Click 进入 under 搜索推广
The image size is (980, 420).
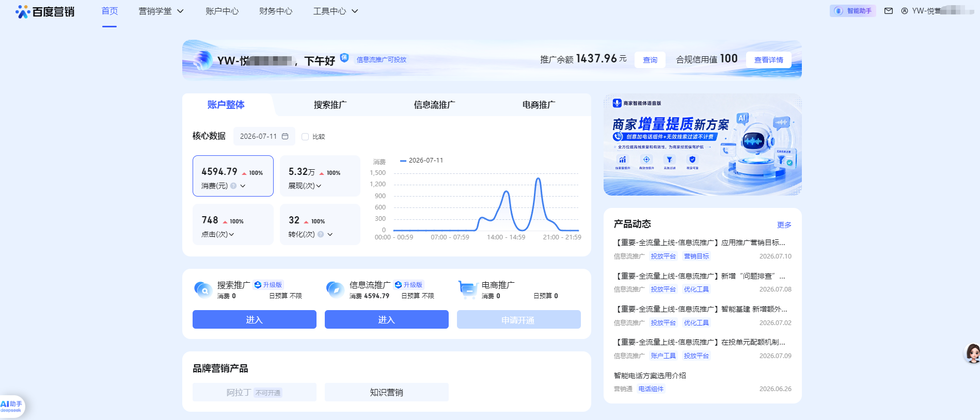pos(255,319)
